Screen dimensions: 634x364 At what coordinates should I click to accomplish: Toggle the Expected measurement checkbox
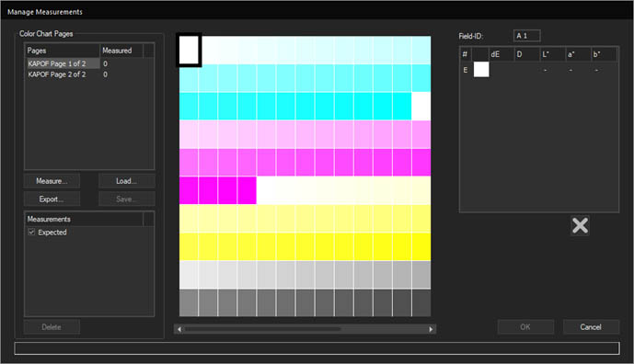tap(31, 232)
